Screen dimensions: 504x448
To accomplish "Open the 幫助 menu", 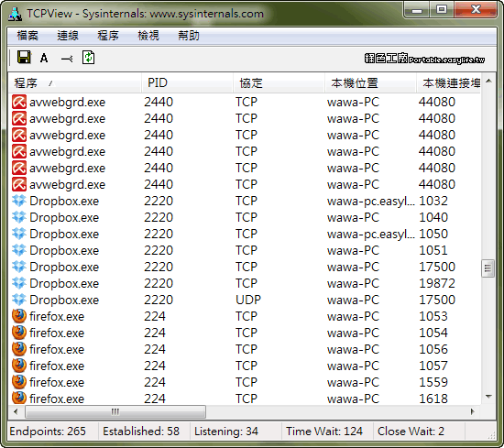I will (189, 36).
